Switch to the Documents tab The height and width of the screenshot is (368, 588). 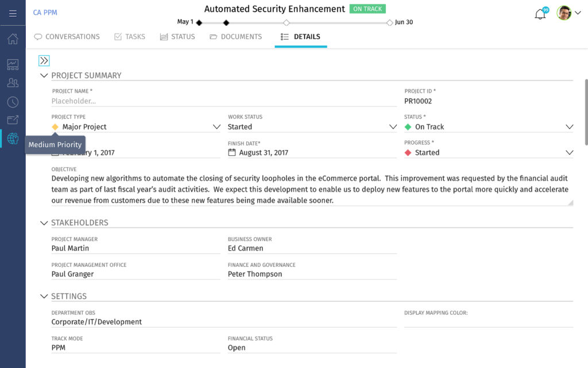click(235, 37)
